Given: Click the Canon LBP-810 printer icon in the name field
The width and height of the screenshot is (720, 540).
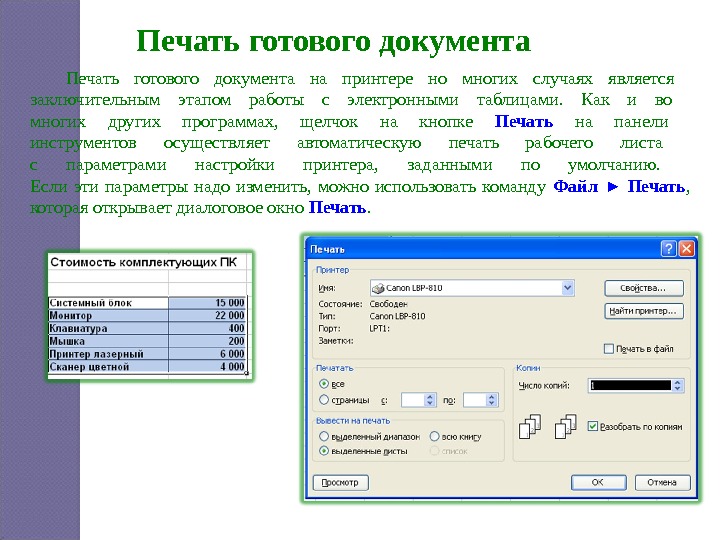Looking at the screenshot, I should click(378, 288).
